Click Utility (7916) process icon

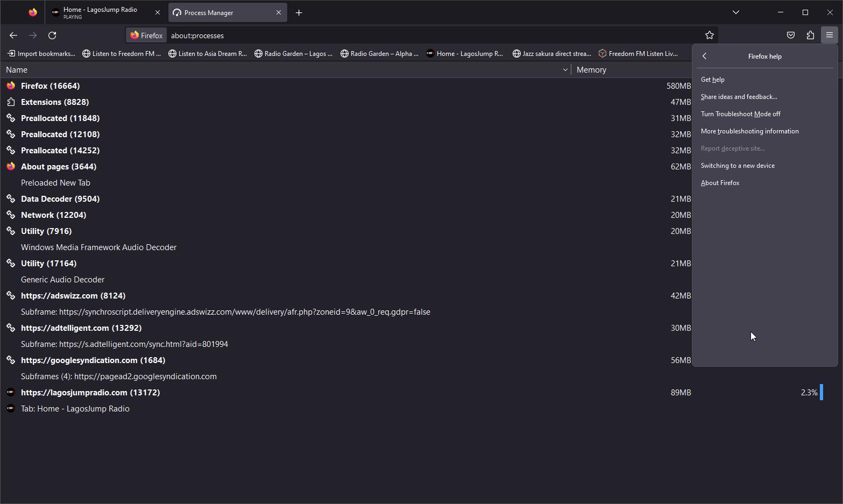11,231
